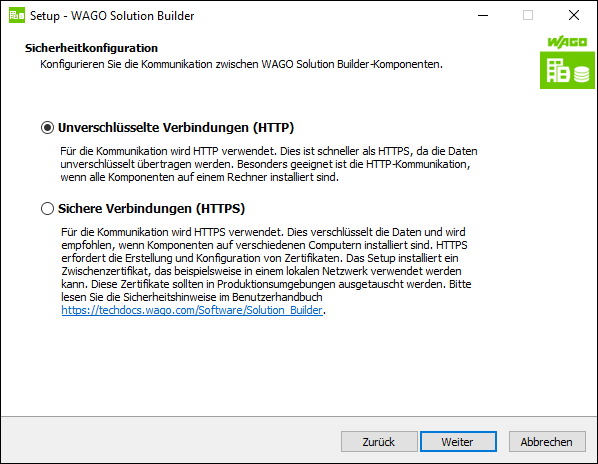Minimize the setup window

tap(483, 15)
